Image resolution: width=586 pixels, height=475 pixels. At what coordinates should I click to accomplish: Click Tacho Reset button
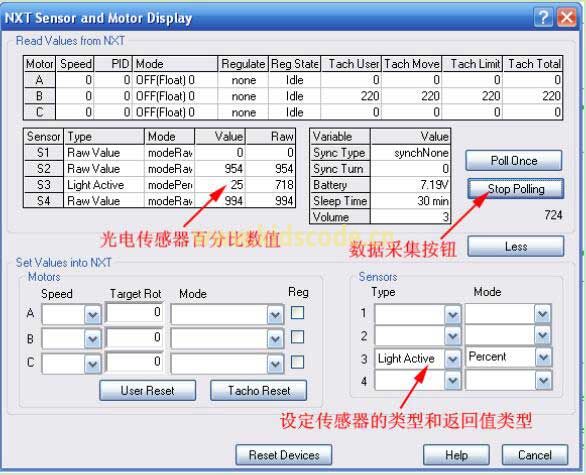[x=259, y=391]
